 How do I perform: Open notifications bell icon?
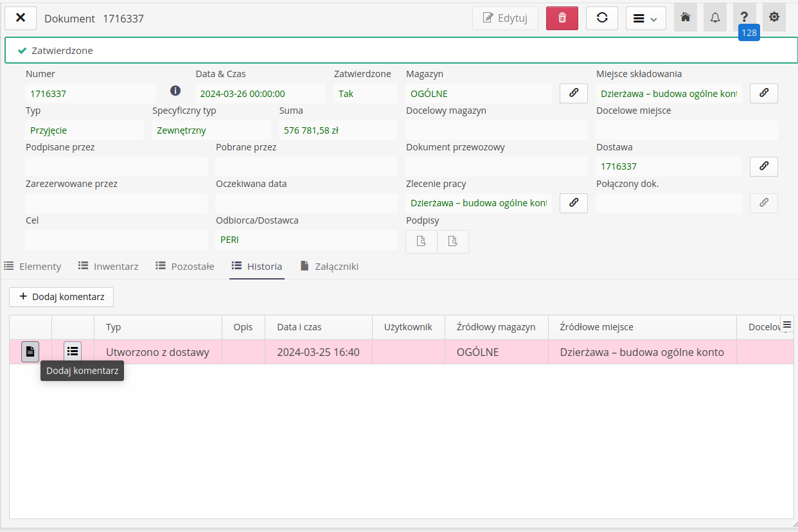click(714, 18)
